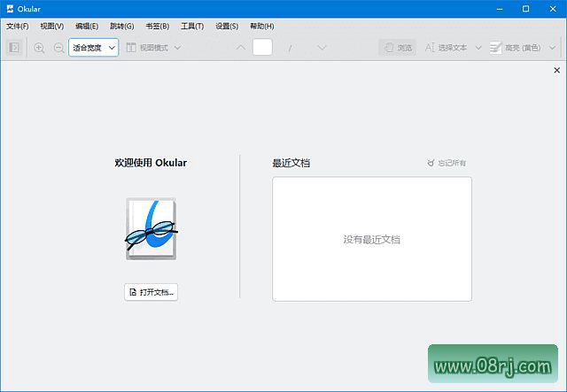
Task: Maximize the Okular window
Action: 525,9
